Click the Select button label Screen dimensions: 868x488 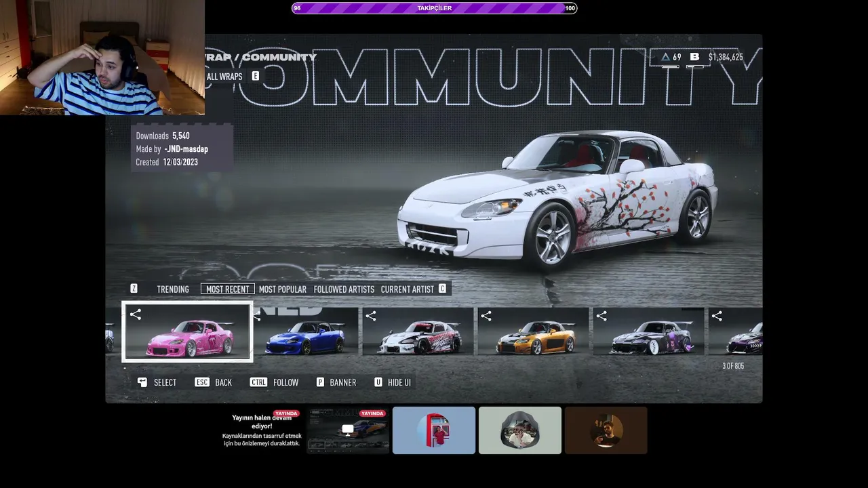coord(165,383)
